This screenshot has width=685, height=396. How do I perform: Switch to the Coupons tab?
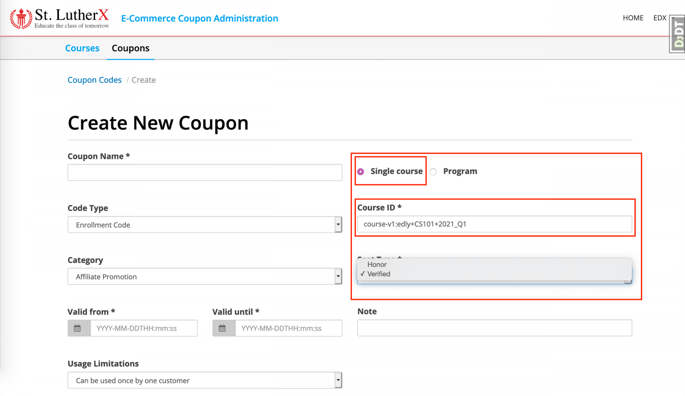(x=130, y=48)
